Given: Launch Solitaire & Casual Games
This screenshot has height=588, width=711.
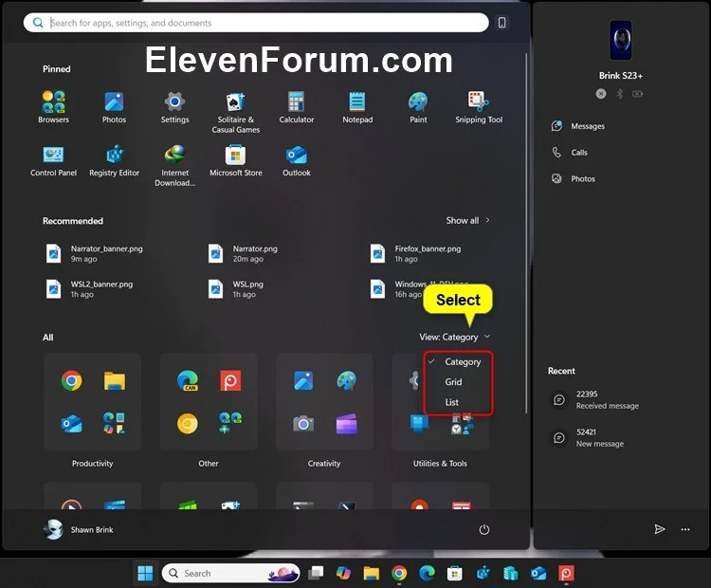Looking at the screenshot, I should click(236, 112).
